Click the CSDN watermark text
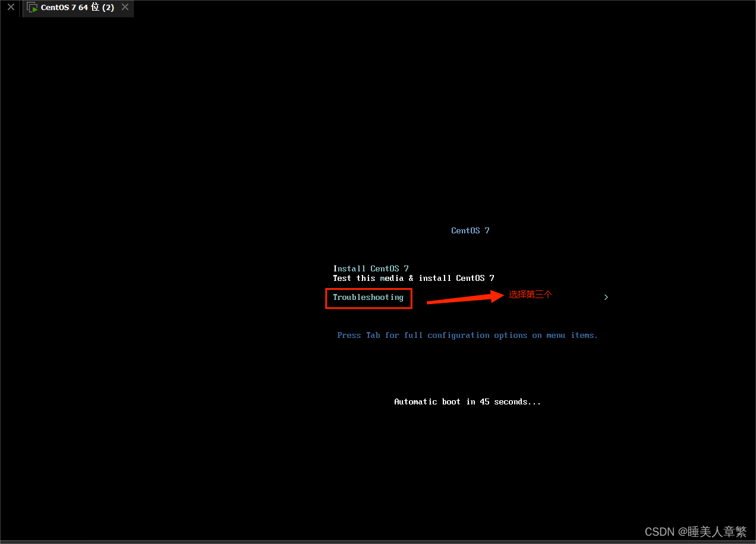The image size is (756, 544). tap(660, 532)
